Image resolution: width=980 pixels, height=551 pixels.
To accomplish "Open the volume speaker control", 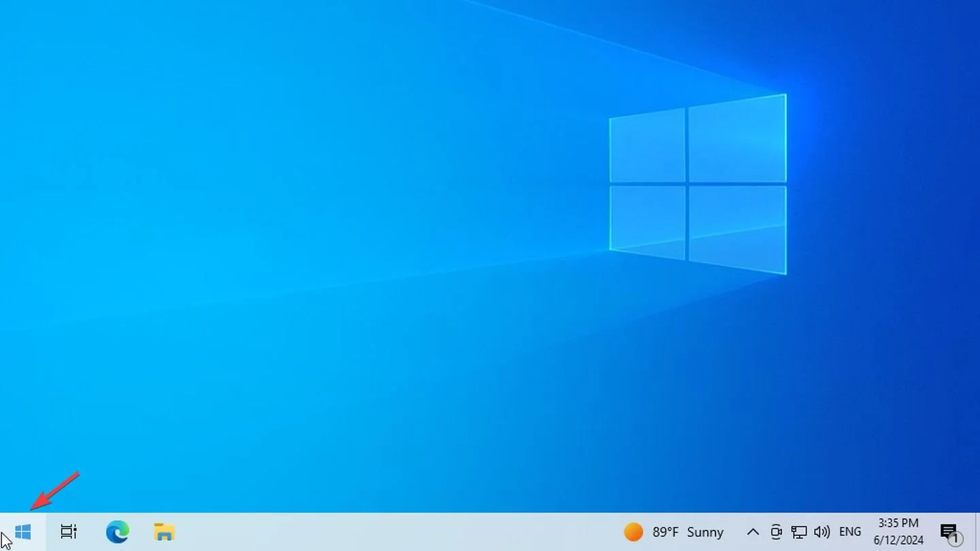I will pos(821,532).
